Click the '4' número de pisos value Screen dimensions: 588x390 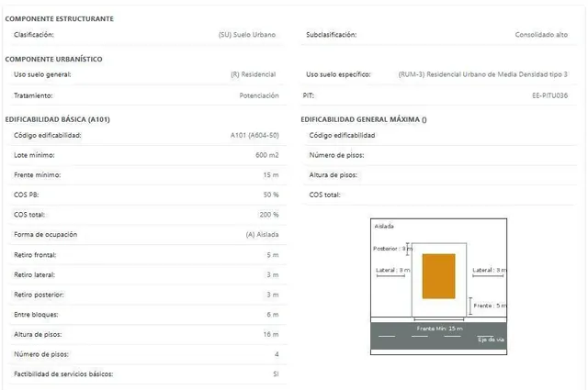pos(277,354)
